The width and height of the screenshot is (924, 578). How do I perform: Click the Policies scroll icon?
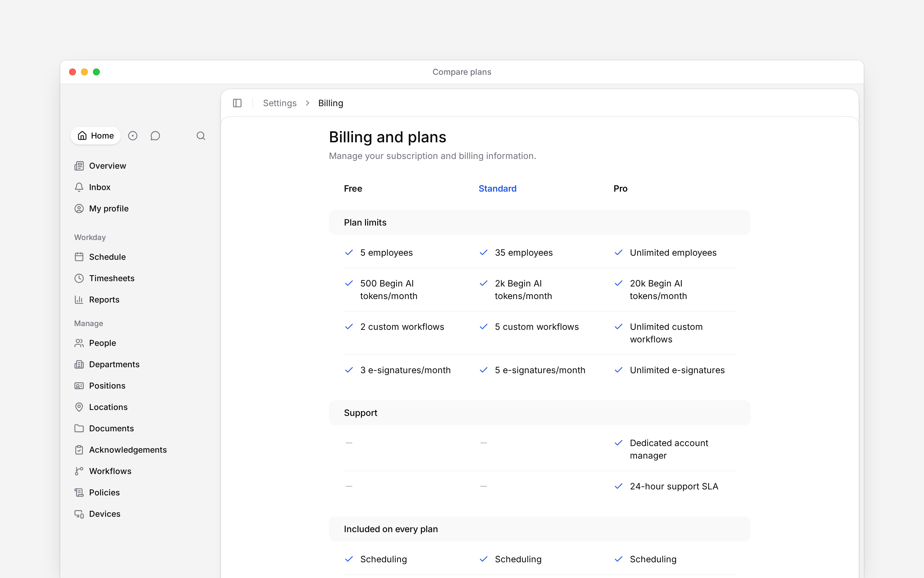[79, 493]
